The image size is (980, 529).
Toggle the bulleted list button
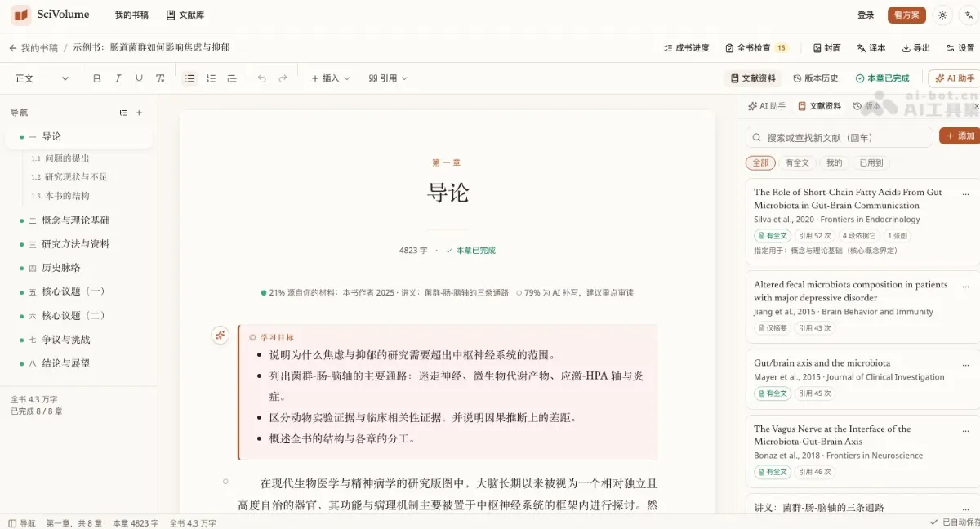(189, 78)
